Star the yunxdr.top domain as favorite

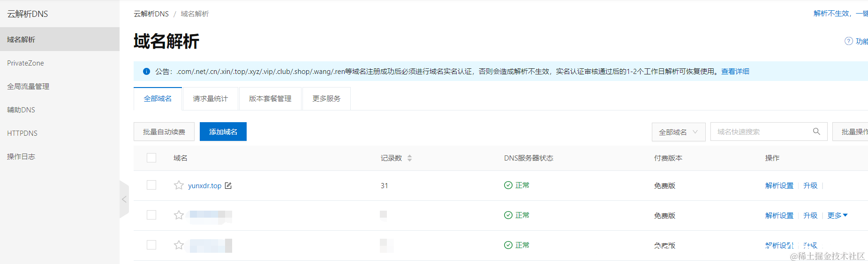pos(179,185)
